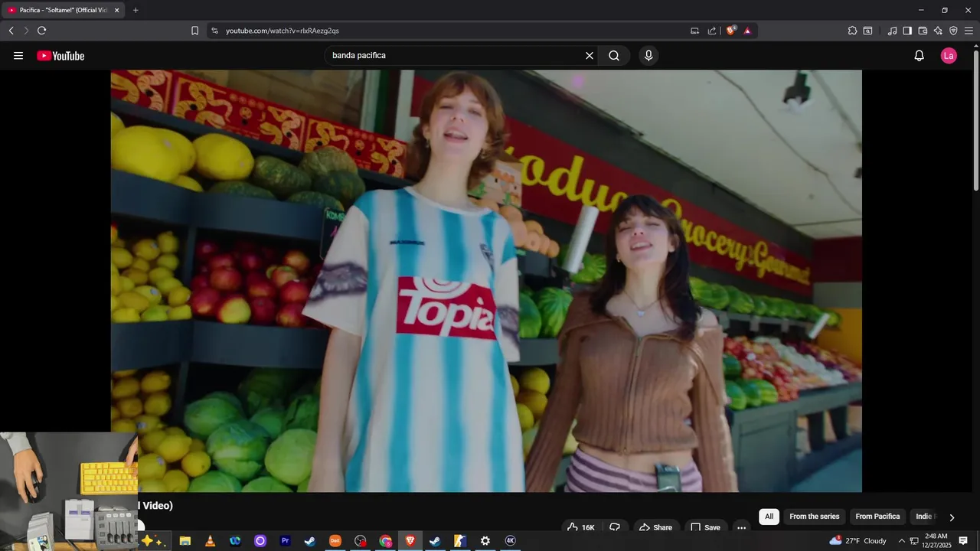Expand hidden system tray icons
The width and height of the screenshot is (980, 551).
click(901, 541)
